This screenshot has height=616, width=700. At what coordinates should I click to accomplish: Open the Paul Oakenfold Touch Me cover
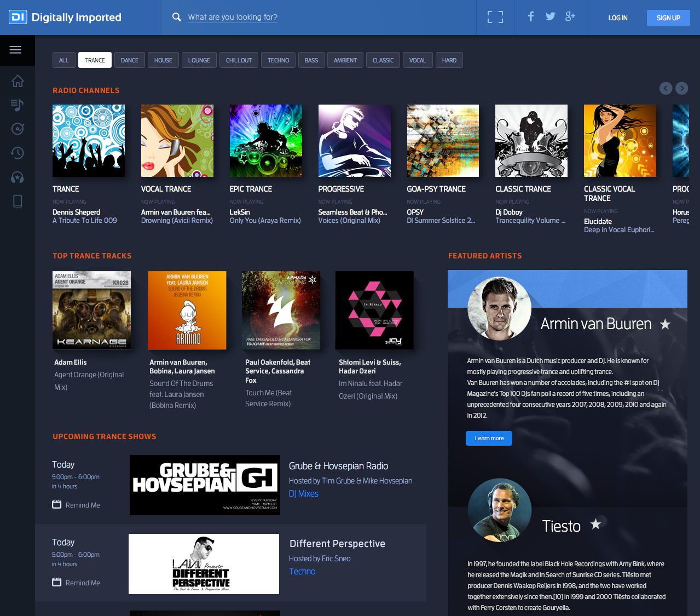281,310
